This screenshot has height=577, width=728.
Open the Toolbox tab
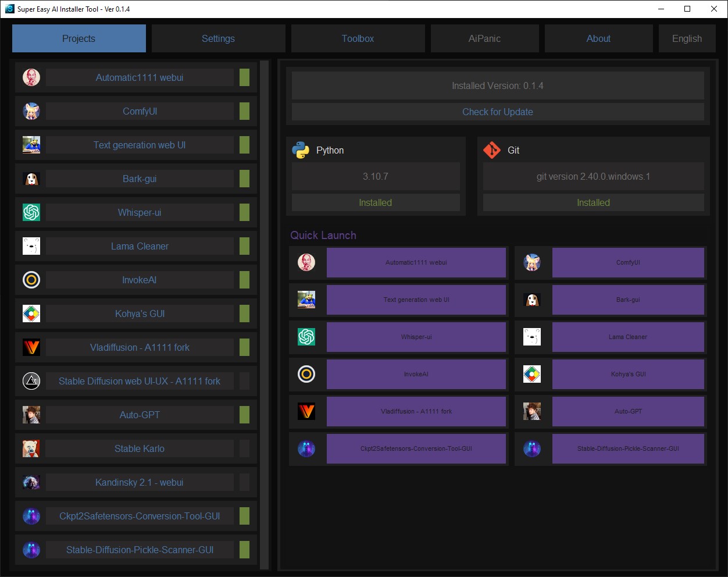coord(358,38)
